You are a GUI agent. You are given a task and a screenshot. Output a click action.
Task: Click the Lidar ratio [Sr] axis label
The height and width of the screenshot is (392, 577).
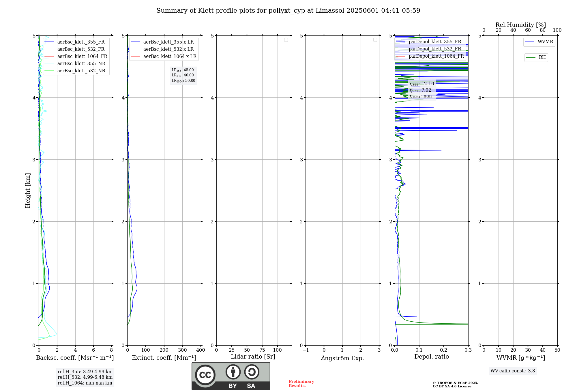[253, 357]
